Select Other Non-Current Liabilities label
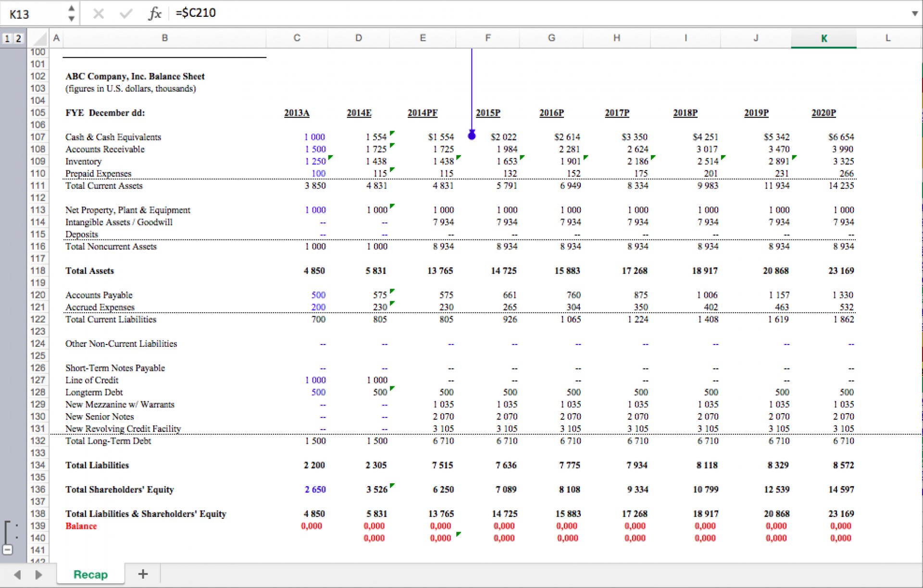 [x=121, y=343]
